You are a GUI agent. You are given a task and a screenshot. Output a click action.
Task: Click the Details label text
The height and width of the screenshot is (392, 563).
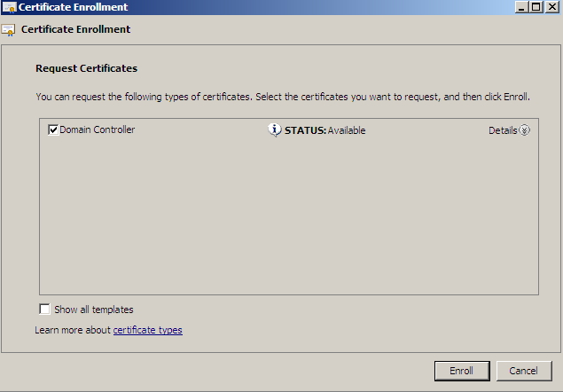click(502, 130)
